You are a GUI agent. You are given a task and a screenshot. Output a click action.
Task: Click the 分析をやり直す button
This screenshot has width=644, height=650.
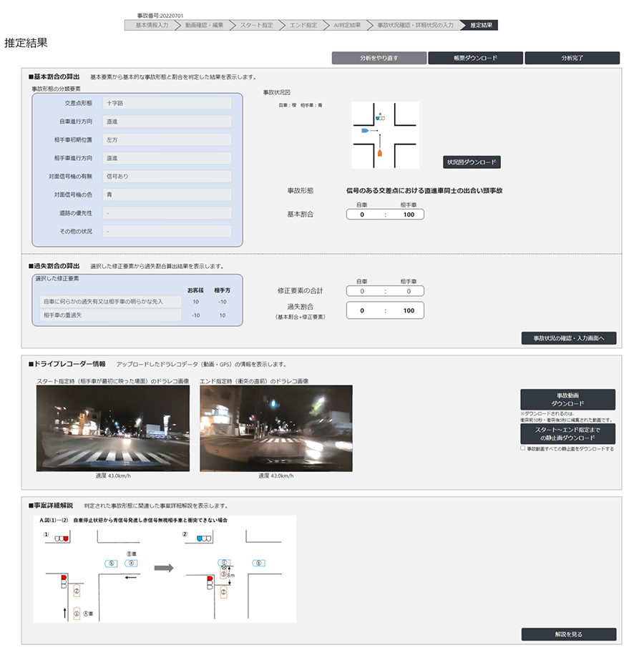click(x=379, y=58)
